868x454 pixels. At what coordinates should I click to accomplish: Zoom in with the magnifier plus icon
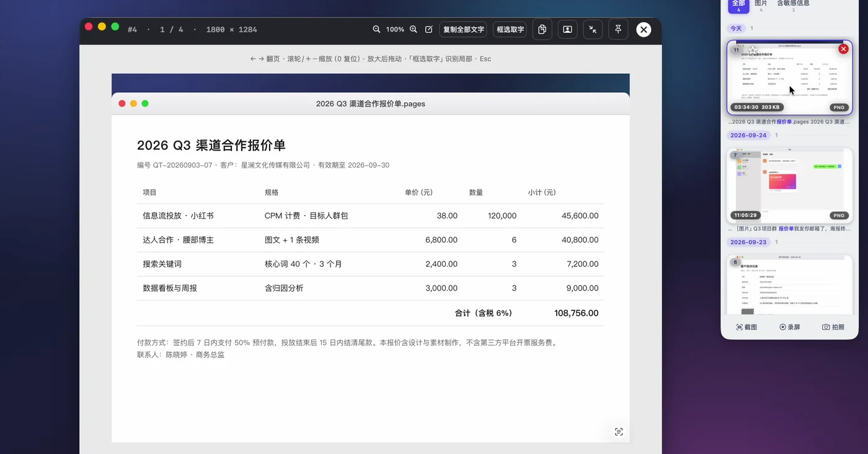point(414,29)
